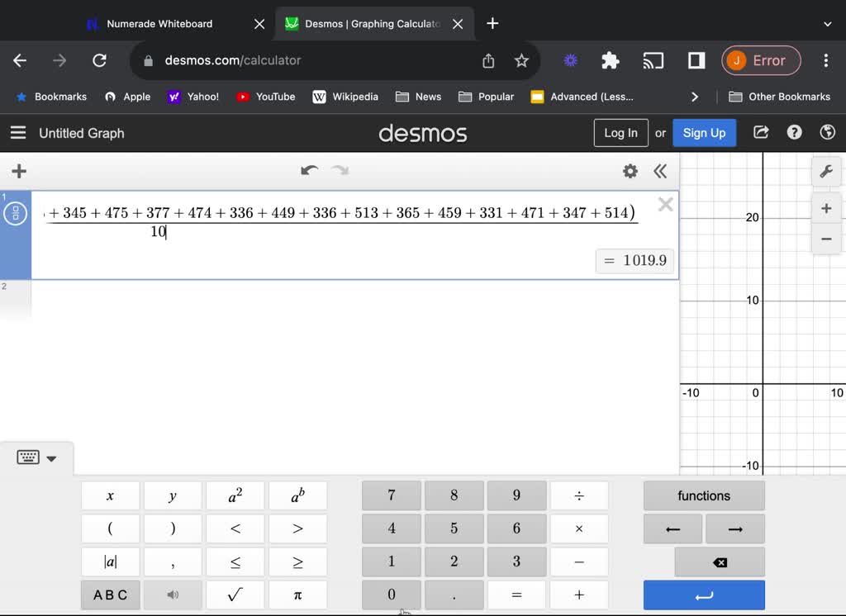Switch to the Numerade Whiteboard tab
The image size is (846, 616).
(157, 24)
